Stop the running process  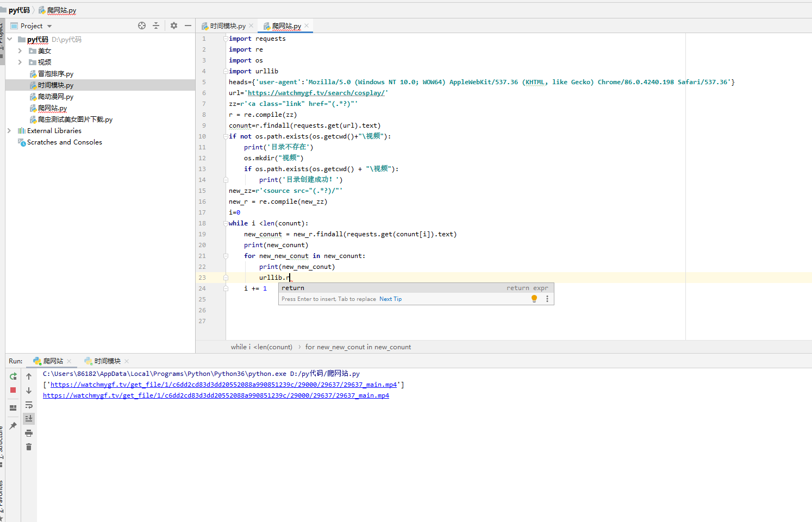pos(13,390)
